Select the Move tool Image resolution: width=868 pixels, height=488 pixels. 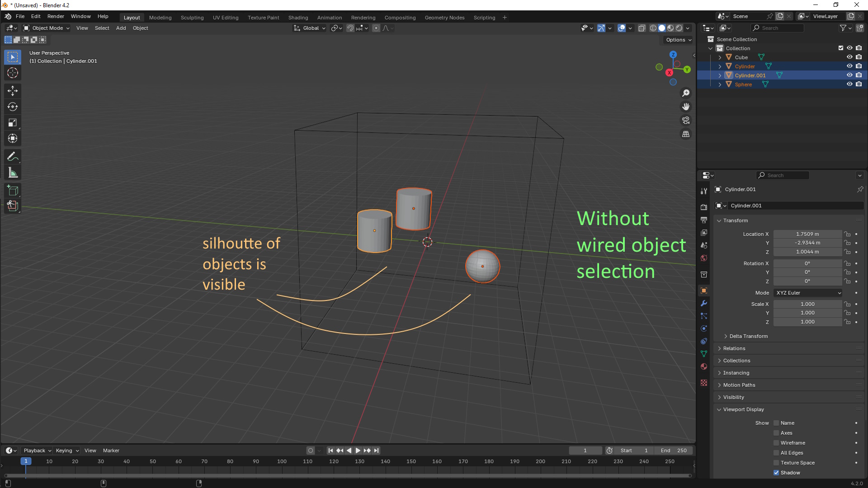pos(13,91)
